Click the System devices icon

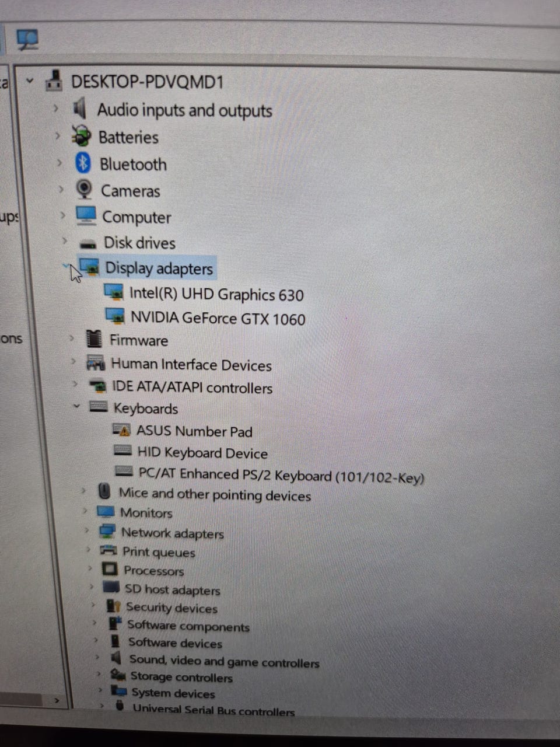pos(119,692)
